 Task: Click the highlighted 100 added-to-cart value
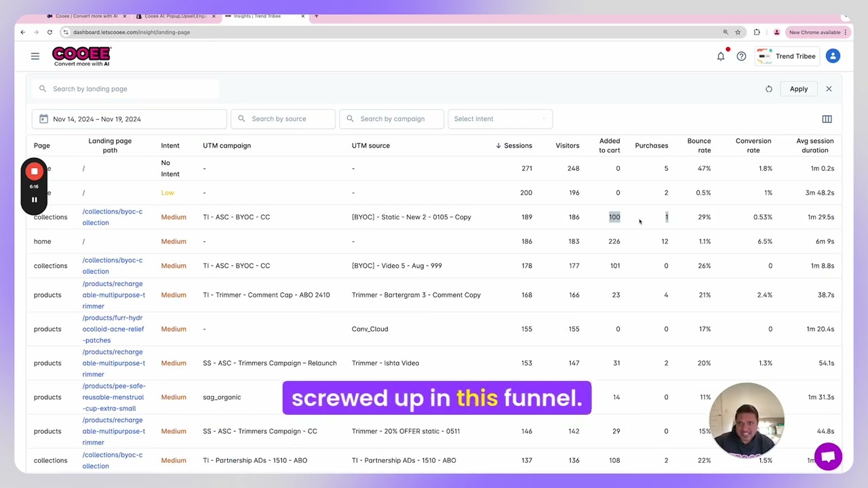point(614,217)
